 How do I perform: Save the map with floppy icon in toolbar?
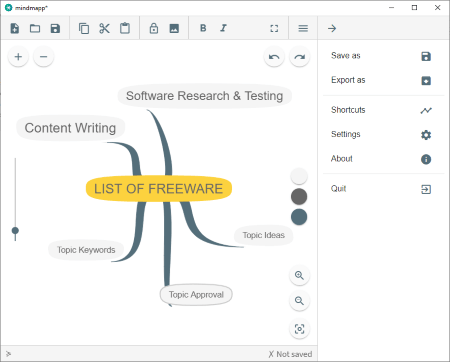pos(55,28)
